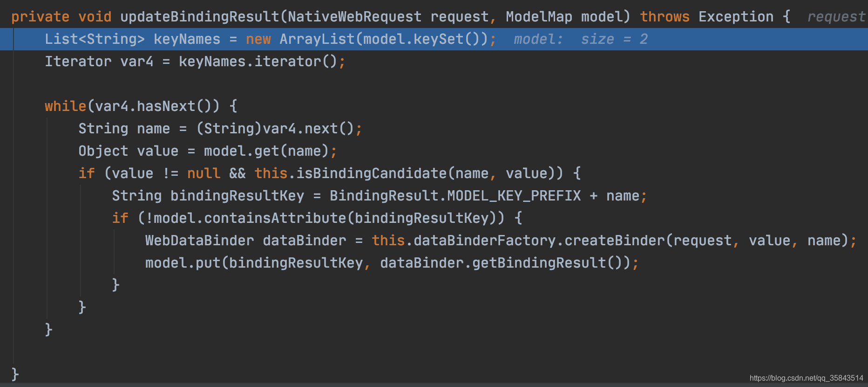Click the keyNames variable in the highlighted line
868x387 pixels.
tap(187, 39)
